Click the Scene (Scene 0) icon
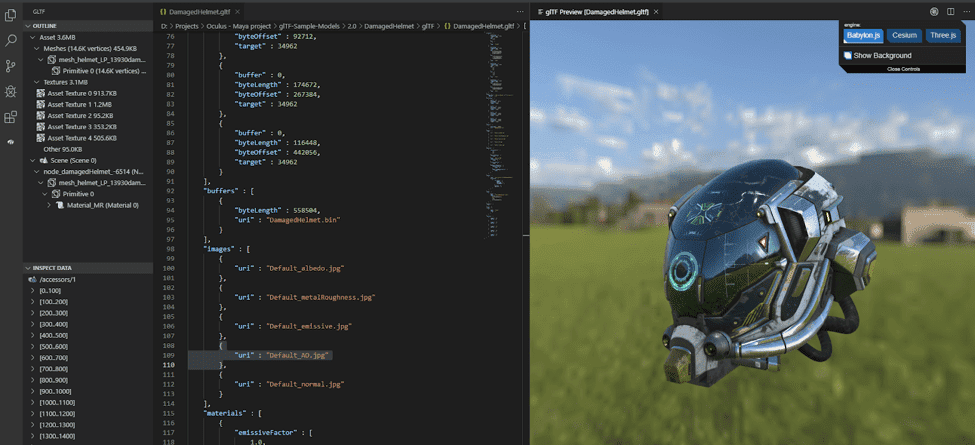This screenshot has height=445, width=975. point(44,160)
